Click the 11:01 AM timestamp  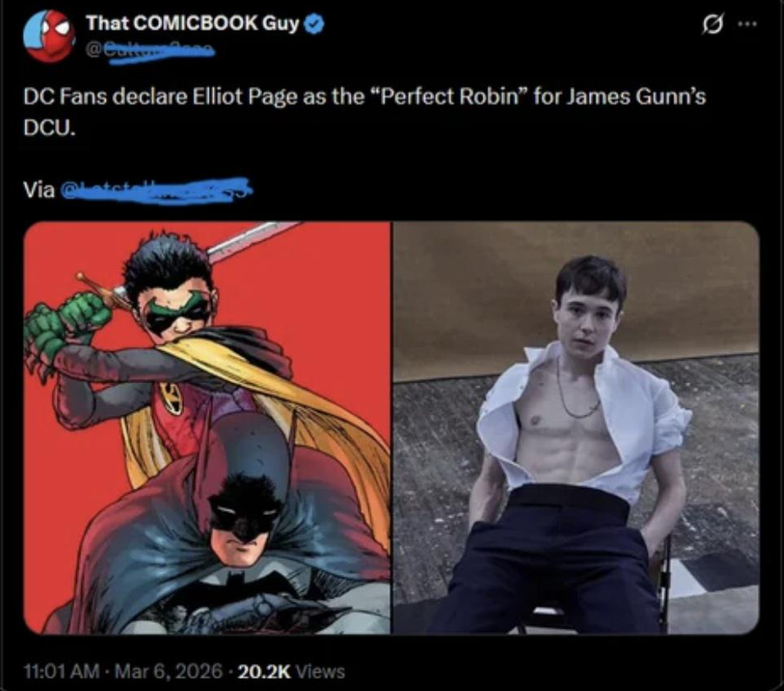pyautogui.click(x=61, y=671)
